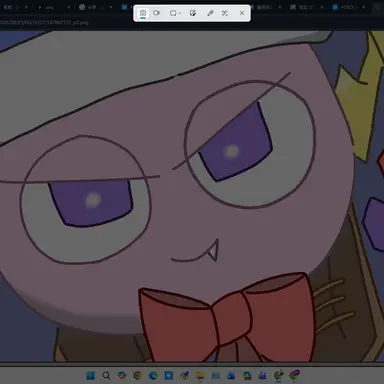This screenshot has width=384, height=384.
Task: Open File Explorer from the taskbar
Action: (x=200, y=376)
